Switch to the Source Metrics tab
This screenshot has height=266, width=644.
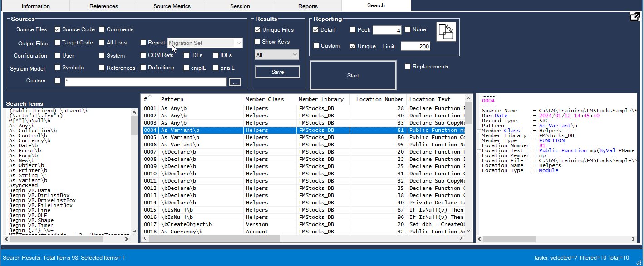(172, 6)
